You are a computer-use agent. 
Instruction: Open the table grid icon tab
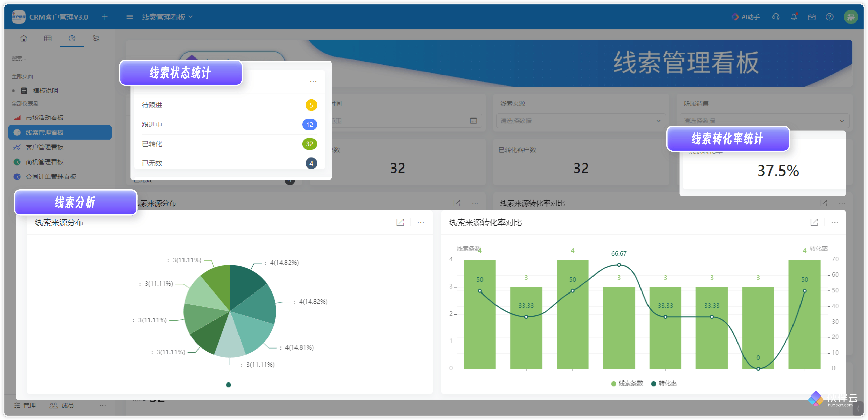point(48,38)
